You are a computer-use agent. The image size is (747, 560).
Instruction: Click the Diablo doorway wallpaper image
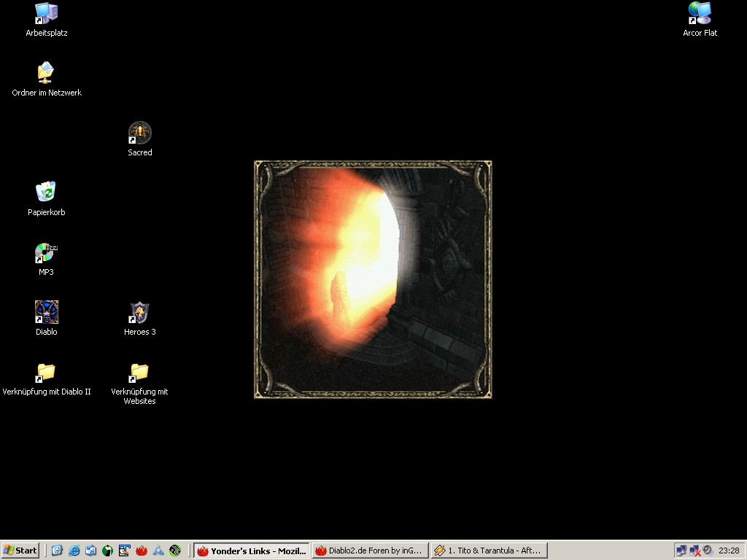pyautogui.click(x=373, y=279)
